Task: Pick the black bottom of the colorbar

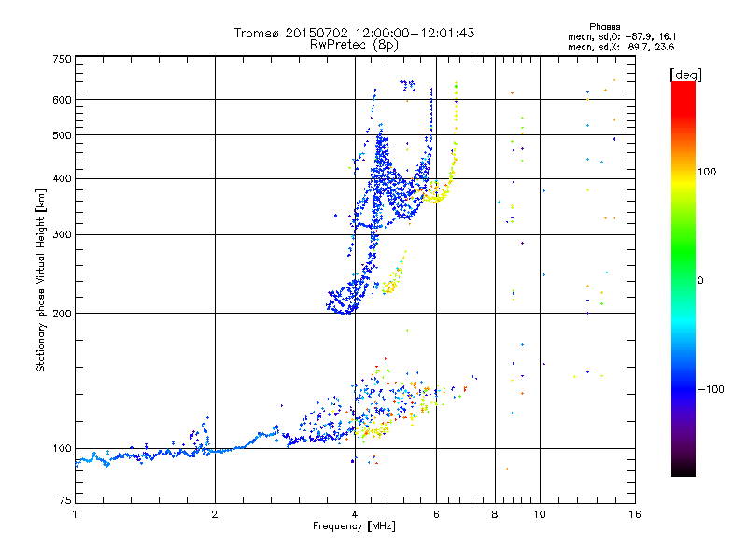Action: click(684, 469)
